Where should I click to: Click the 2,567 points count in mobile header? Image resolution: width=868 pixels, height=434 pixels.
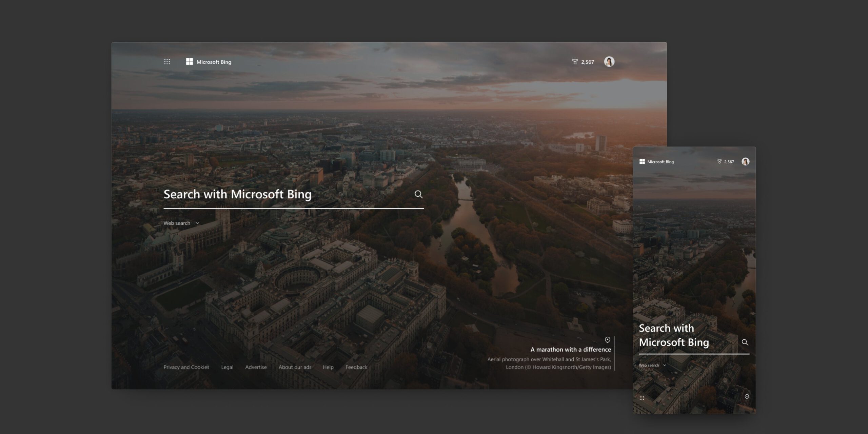click(729, 162)
